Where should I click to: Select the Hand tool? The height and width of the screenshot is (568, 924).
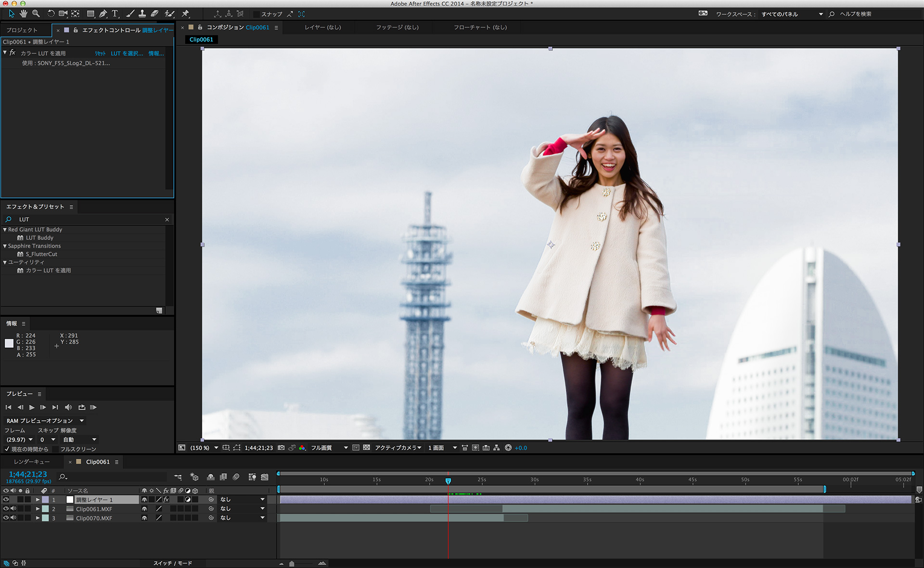click(23, 14)
